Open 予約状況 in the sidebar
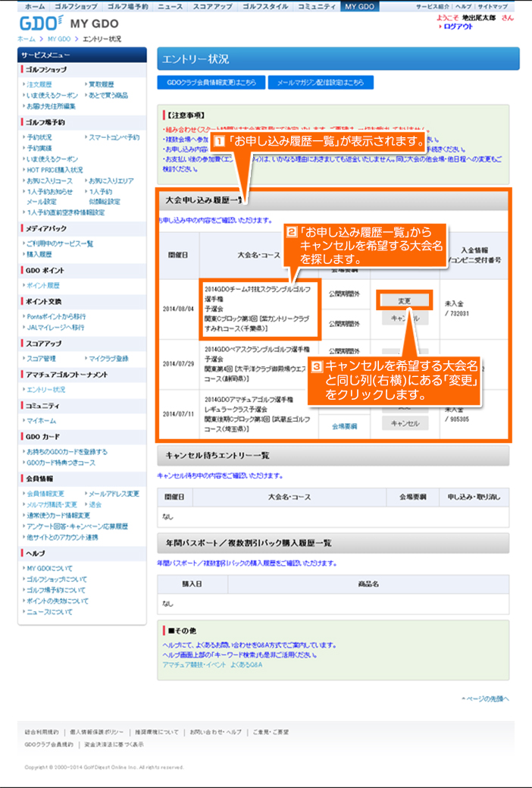The image size is (532, 788). click(x=39, y=137)
